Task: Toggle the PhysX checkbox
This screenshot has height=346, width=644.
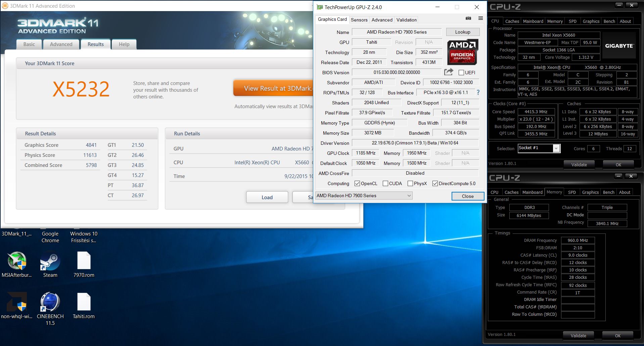Action: 410,183
